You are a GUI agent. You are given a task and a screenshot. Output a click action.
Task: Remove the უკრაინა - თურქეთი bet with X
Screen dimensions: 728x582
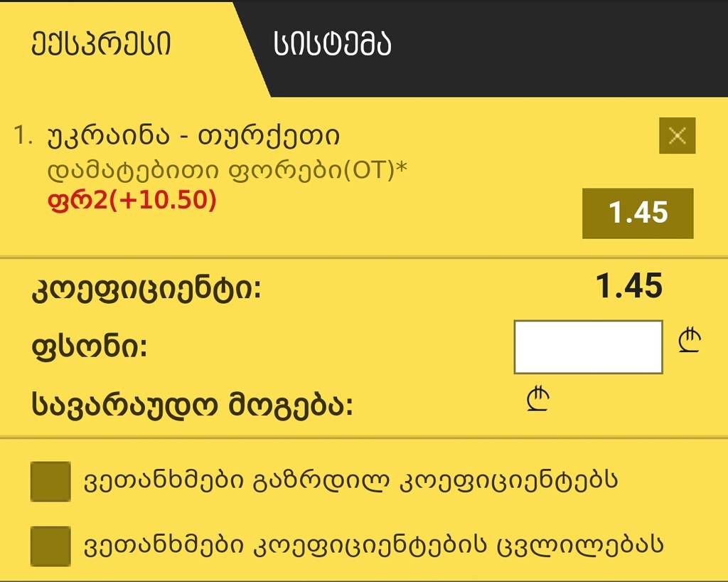[x=677, y=136]
